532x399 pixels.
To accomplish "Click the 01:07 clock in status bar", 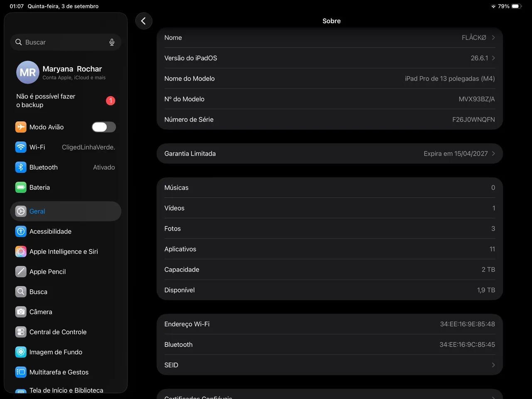I will tap(17, 6).
